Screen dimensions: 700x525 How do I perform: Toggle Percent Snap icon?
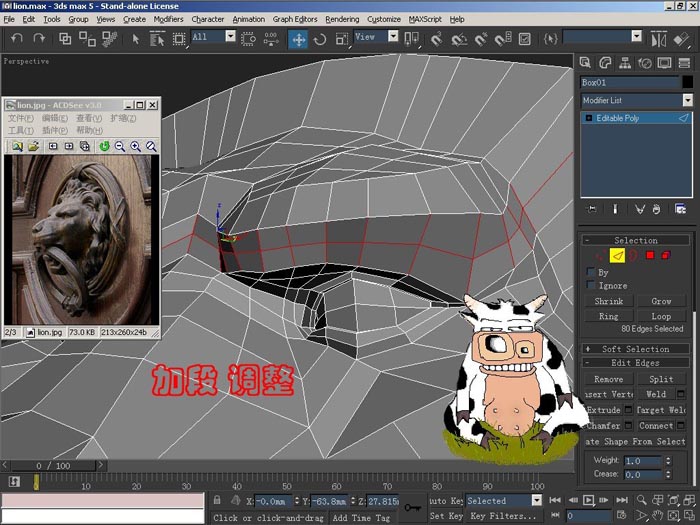(480, 39)
